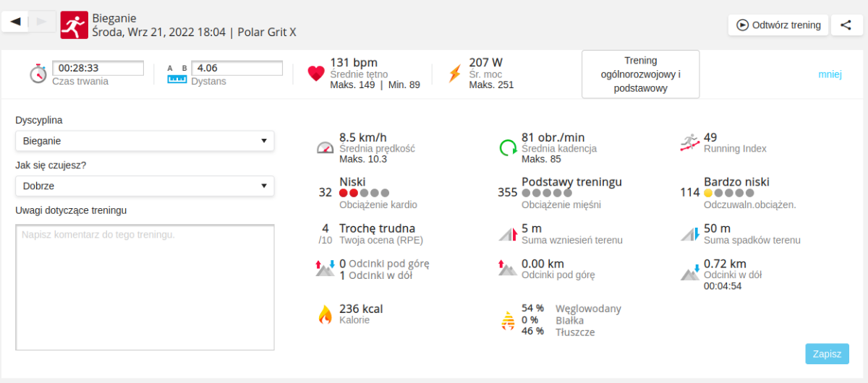Click the red heart rate icon

coord(316,74)
